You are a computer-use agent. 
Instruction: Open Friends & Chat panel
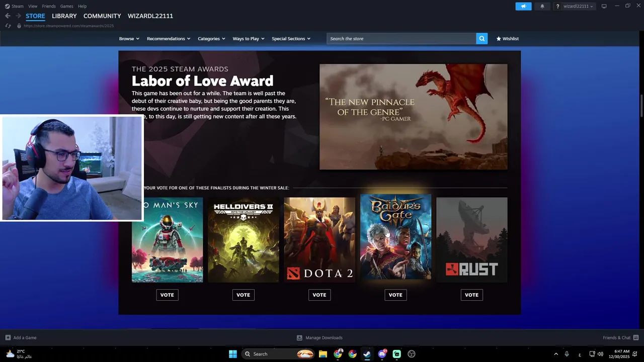[620, 338]
